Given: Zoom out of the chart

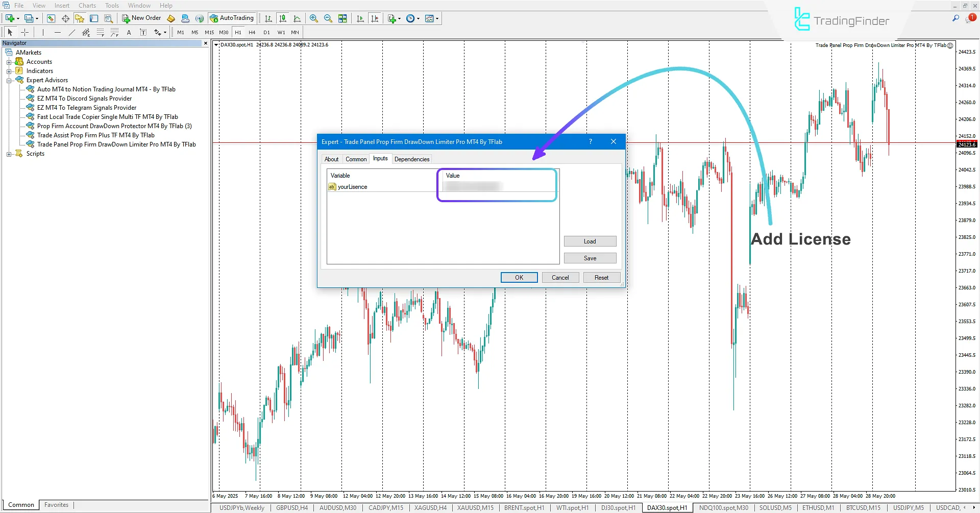Looking at the screenshot, I should click(328, 18).
